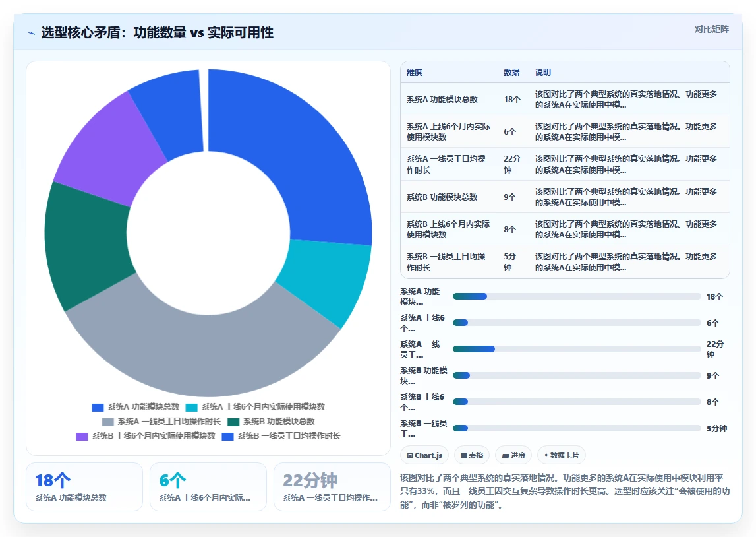This screenshot has width=756, height=537.
Task: Toggle the 系统A 功能模块总数 legend swatch
Action: 98,407
